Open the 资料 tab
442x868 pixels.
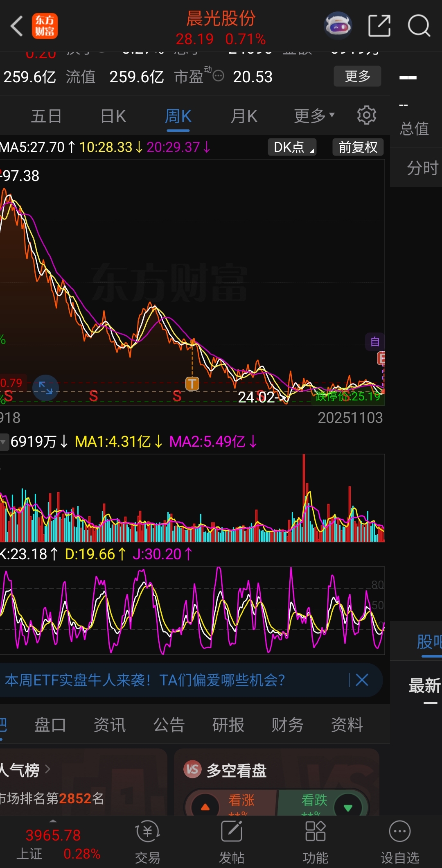coord(347,725)
